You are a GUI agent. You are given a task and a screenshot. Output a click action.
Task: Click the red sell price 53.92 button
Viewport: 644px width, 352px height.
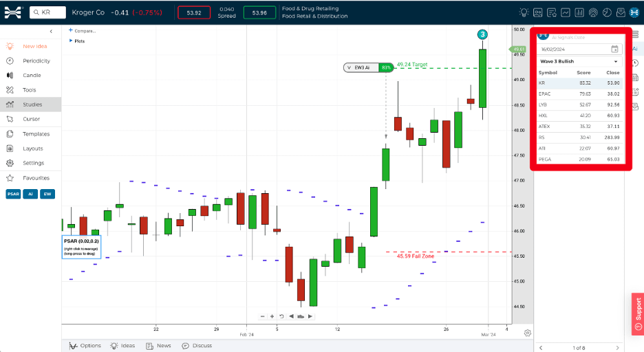pyautogui.click(x=194, y=12)
